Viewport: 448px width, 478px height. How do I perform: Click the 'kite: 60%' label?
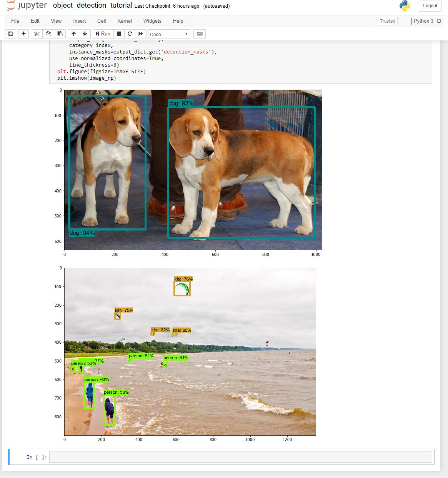coord(182,330)
